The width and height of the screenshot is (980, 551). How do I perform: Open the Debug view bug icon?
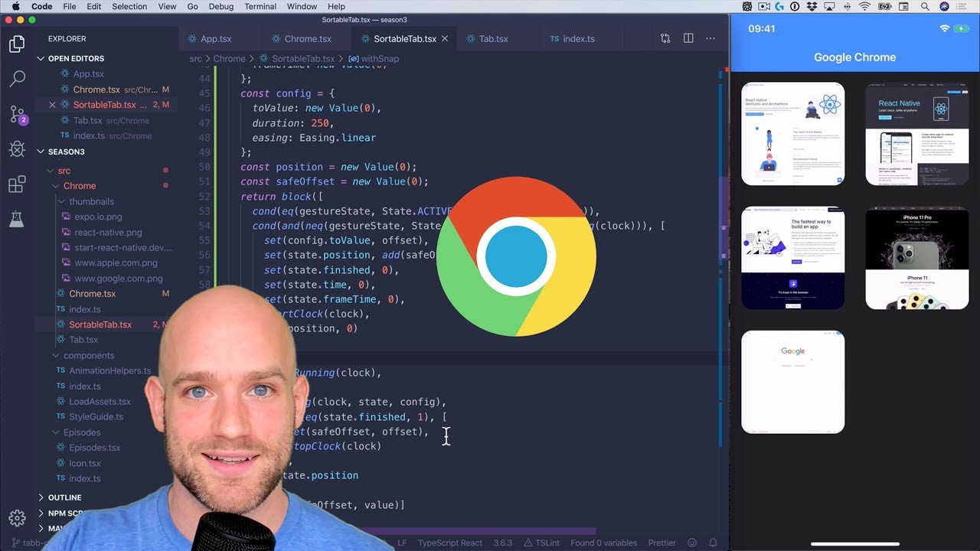(17, 148)
